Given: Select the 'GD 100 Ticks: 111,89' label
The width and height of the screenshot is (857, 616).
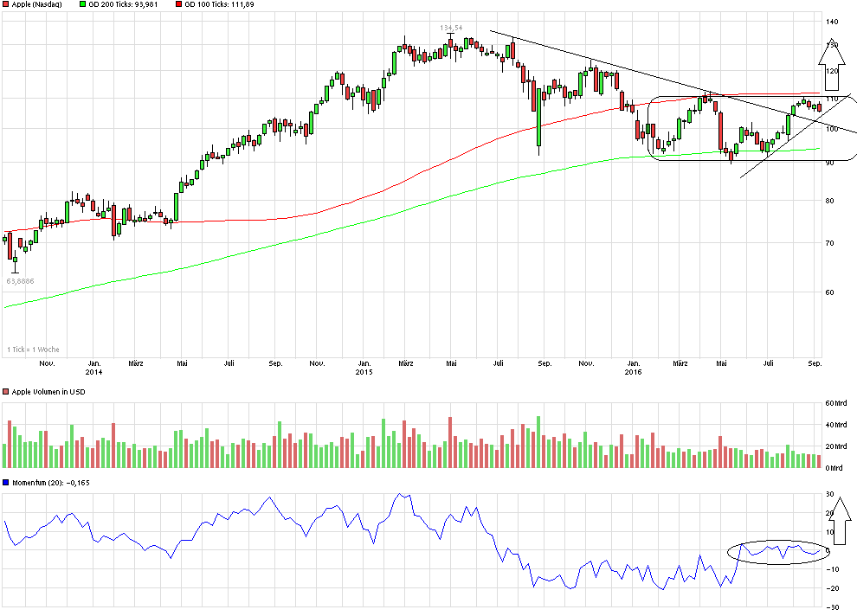Looking at the screenshot, I should point(219,4).
